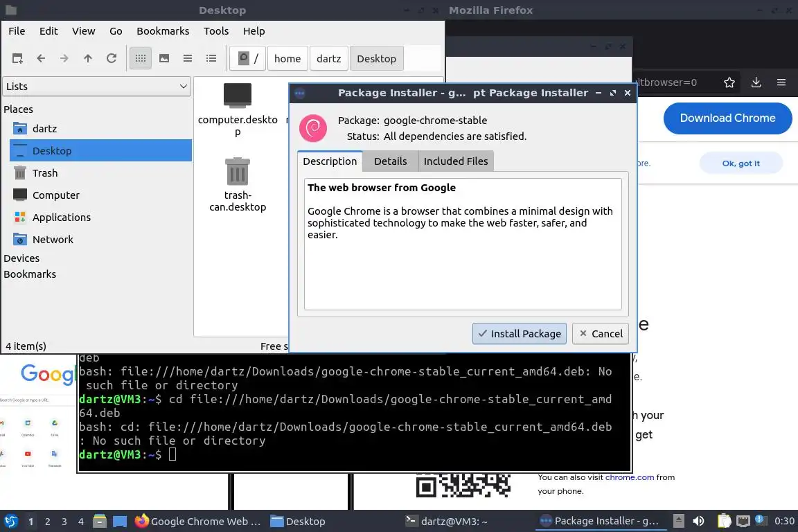Switch to Package Installer taskbar item
Screen dimensions: 798x532
coord(599,522)
